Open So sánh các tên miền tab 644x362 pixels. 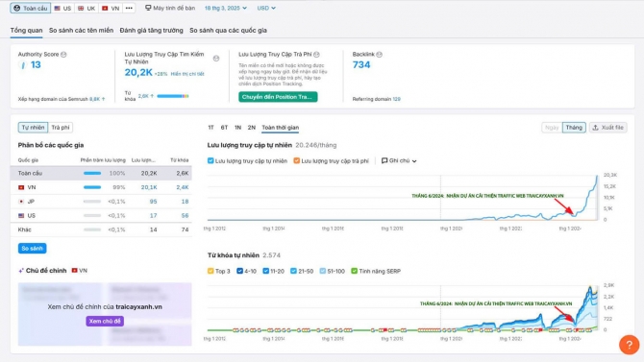(81, 31)
